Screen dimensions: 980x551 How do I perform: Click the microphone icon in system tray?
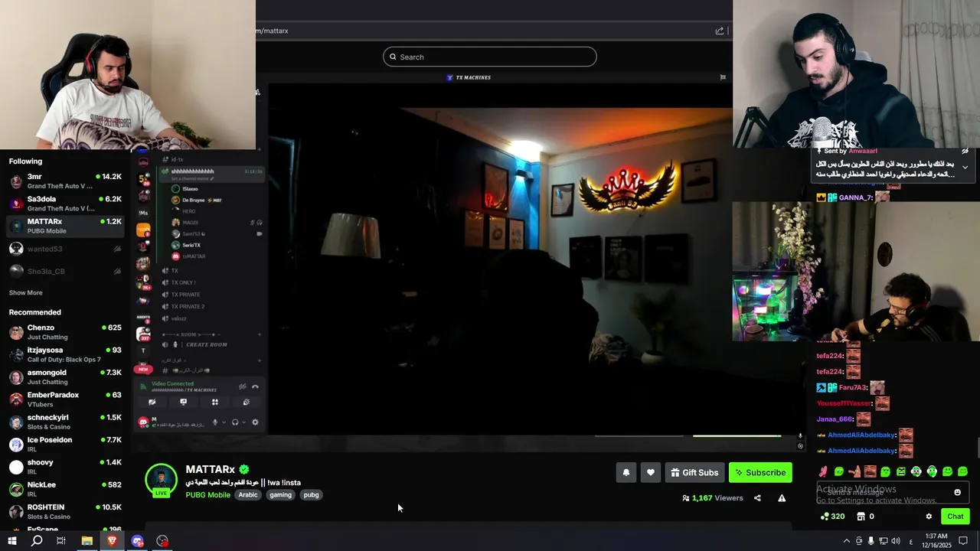click(x=871, y=541)
